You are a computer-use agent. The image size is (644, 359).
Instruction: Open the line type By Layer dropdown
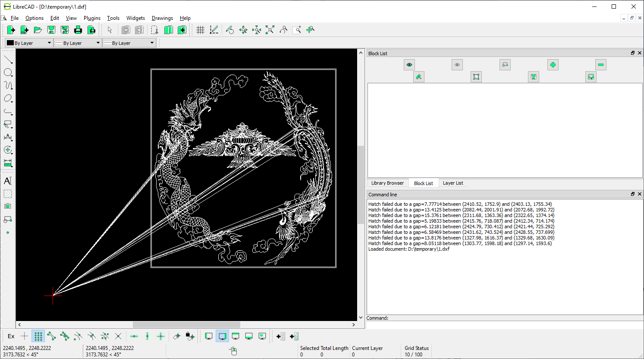(129, 43)
